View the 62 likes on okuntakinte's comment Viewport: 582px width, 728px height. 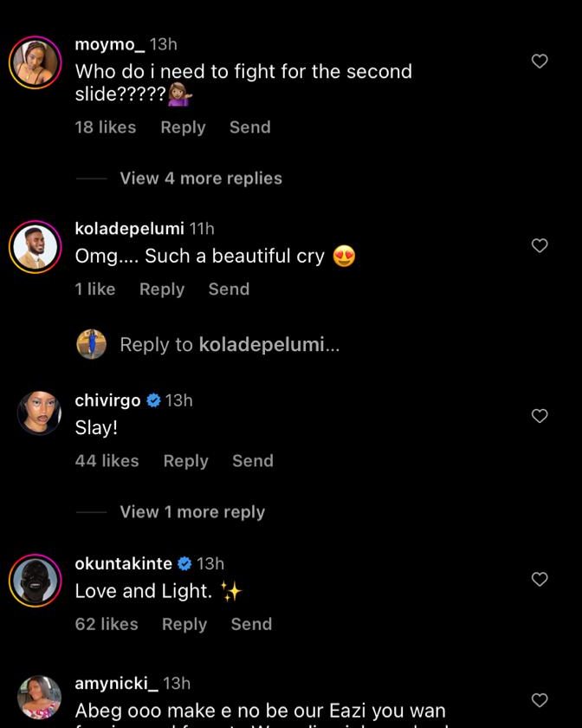107,624
